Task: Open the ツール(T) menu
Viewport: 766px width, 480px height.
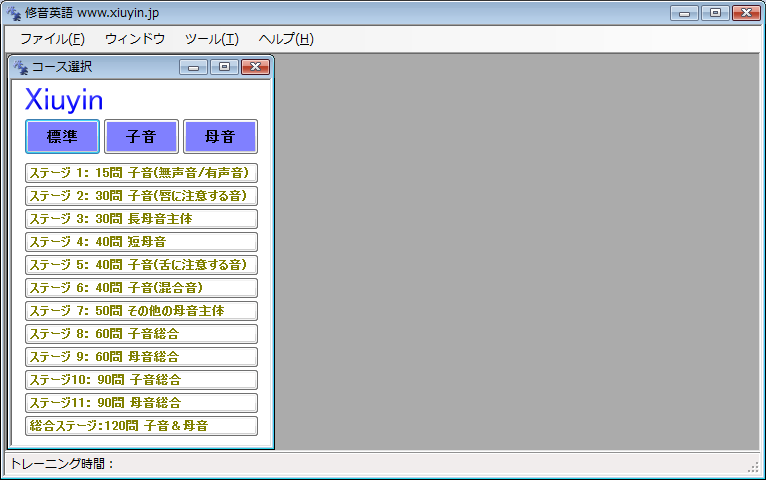Action: tap(212, 39)
